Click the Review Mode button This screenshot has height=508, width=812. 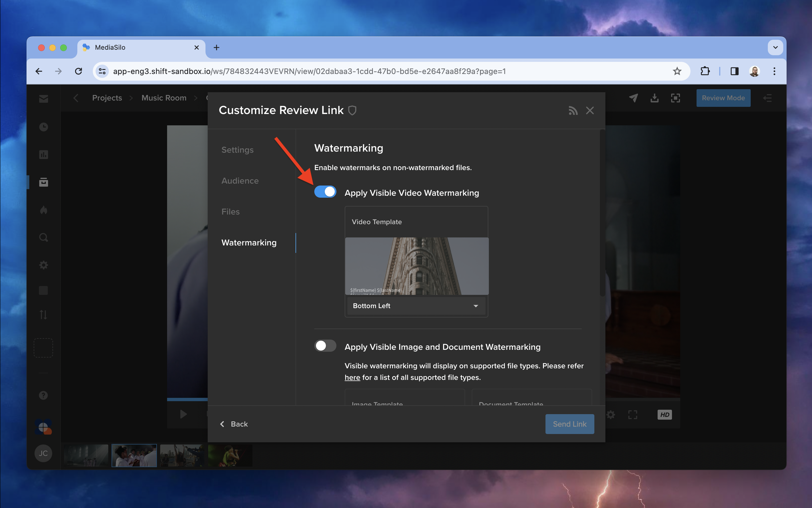(723, 98)
